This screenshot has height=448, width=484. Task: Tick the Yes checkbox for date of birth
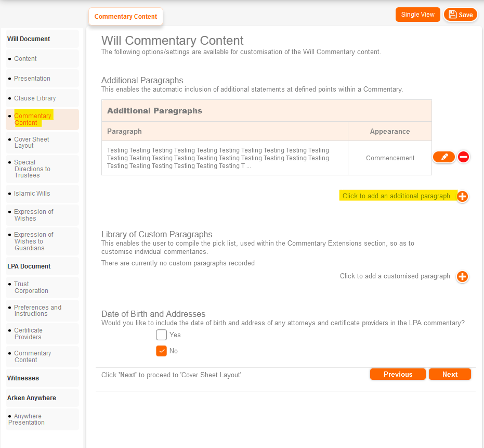click(162, 335)
